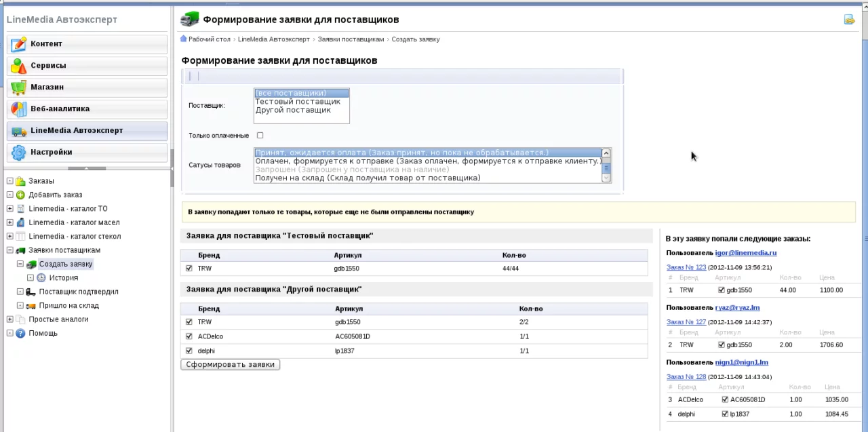This screenshot has width=868, height=432.
Task: Collapse the Заявки поставщикам tree node
Action: (10, 250)
